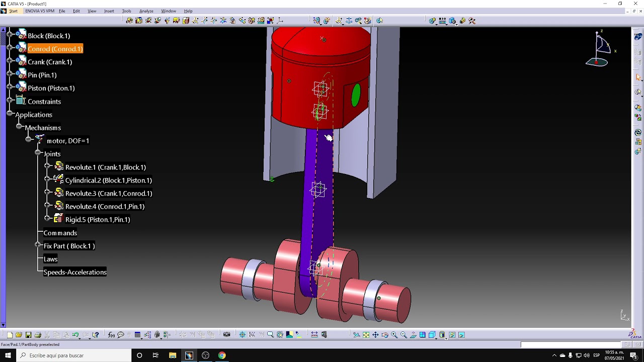The width and height of the screenshot is (644, 362).
Task: Select the Rotate view tool
Action: tap(385, 335)
